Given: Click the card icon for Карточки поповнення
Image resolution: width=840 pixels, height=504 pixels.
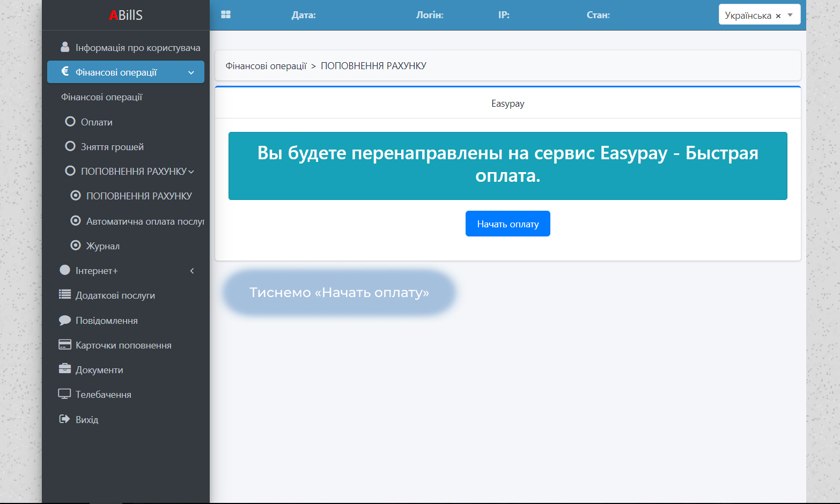Looking at the screenshot, I should [65, 345].
